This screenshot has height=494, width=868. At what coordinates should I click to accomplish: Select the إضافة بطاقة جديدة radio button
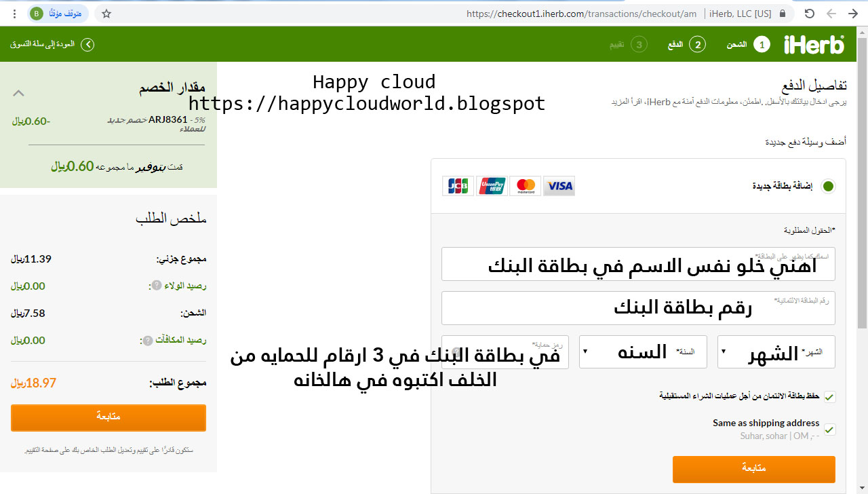pos(828,185)
